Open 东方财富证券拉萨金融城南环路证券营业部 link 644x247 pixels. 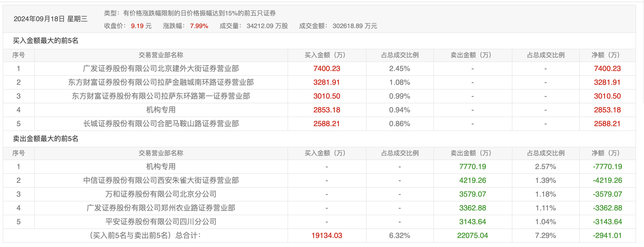tap(161, 82)
